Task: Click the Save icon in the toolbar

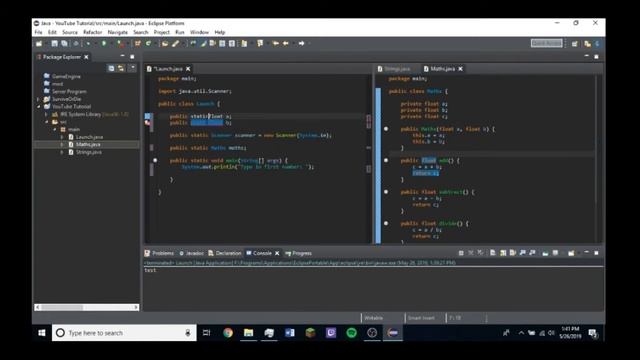Action: (54, 43)
